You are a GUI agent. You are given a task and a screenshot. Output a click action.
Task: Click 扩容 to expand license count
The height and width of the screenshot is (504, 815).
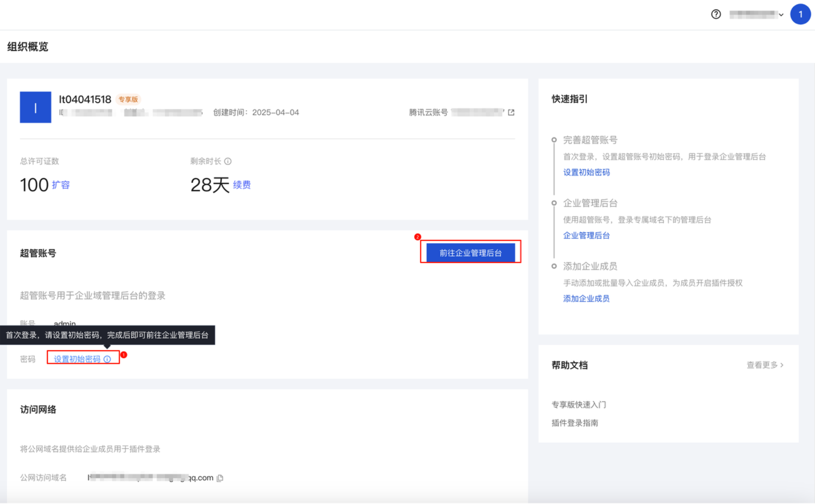pyautogui.click(x=61, y=185)
